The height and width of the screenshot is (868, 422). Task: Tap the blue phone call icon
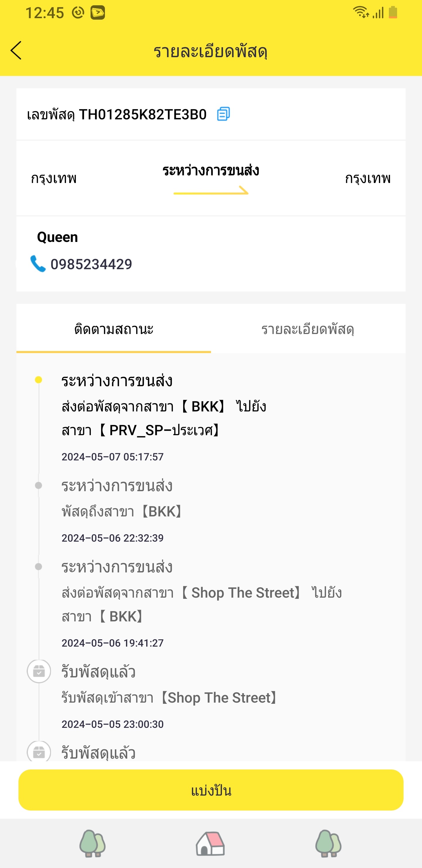click(x=38, y=264)
